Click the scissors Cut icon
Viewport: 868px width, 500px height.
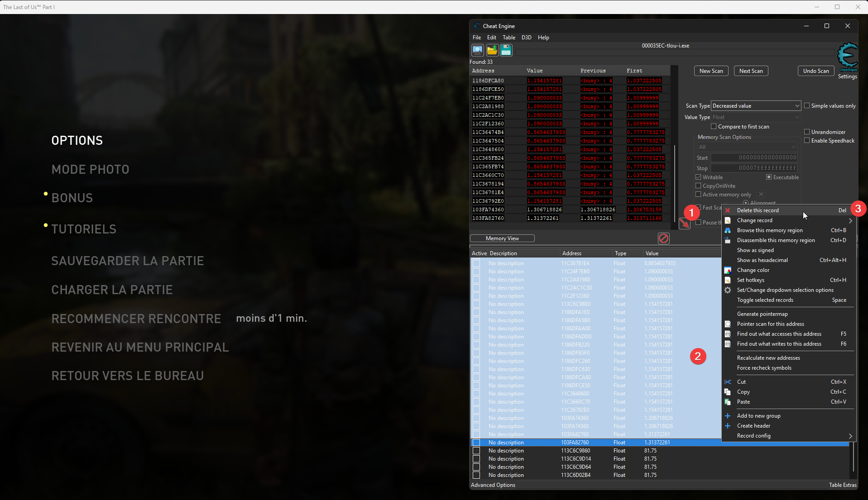[x=728, y=382]
